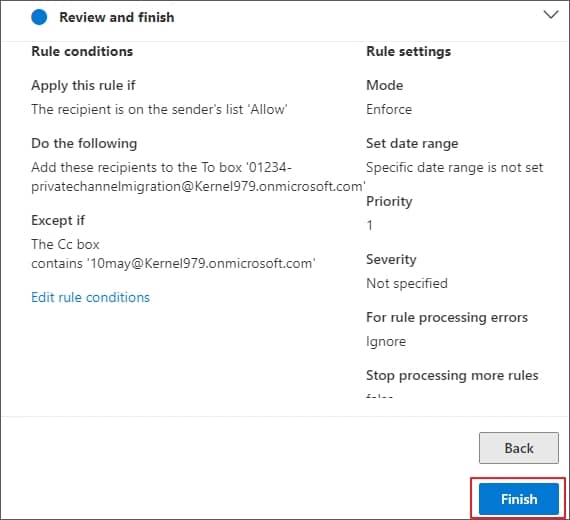Click the Stop processing more rules label
Image resolution: width=570 pixels, height=520 pixels.
(452, 375)
